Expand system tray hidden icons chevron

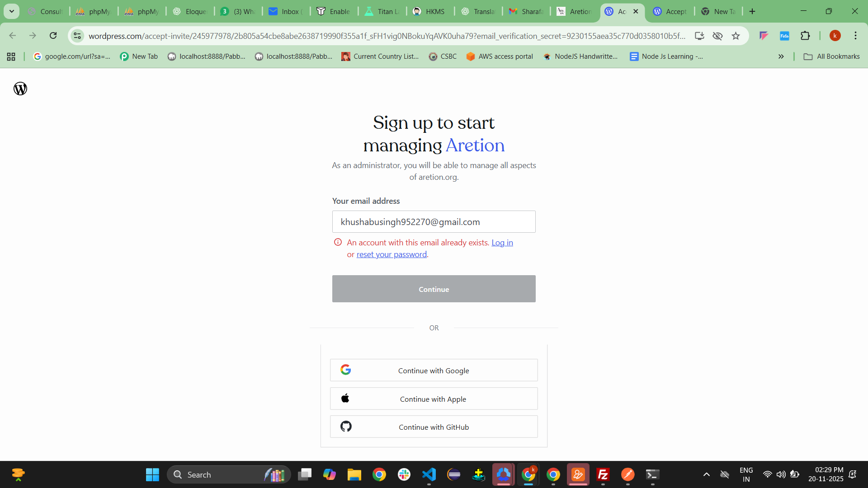(706, 474)
